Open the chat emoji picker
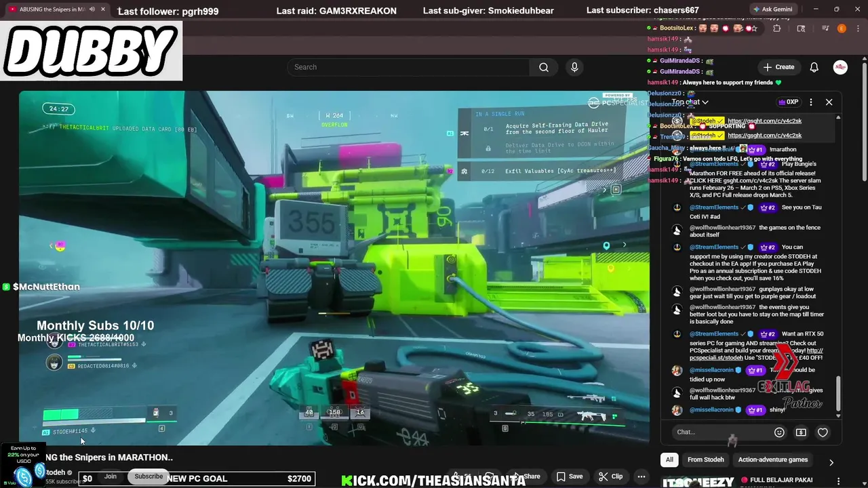The height and width of the screenshot is (488, 868). pos(779,432)
